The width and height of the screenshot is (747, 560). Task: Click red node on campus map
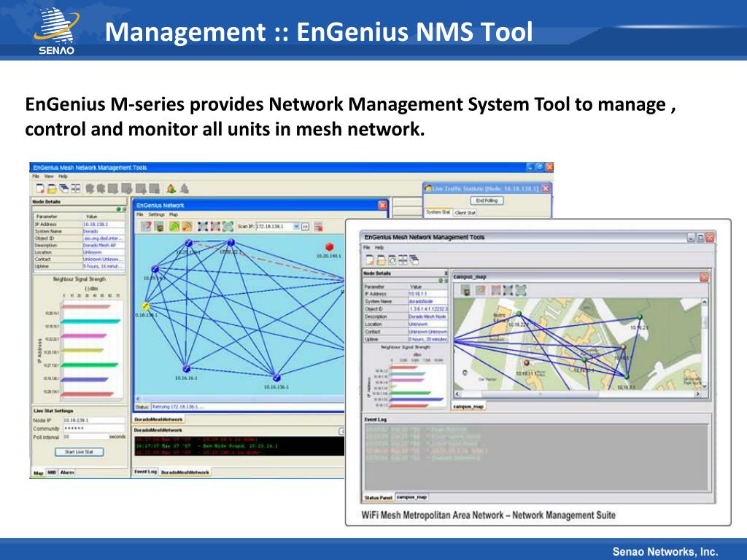coord(527,362)
